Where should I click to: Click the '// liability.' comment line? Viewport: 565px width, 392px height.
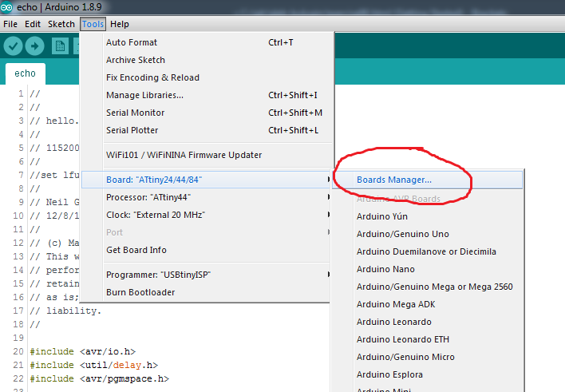65,311
